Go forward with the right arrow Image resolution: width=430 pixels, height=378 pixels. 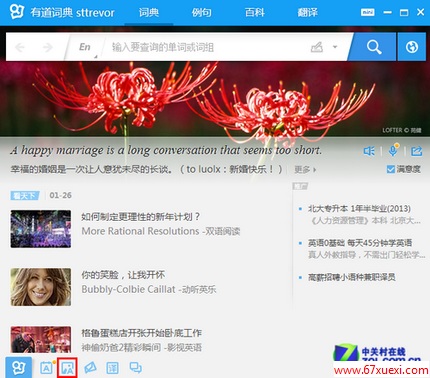coord(48,47)
